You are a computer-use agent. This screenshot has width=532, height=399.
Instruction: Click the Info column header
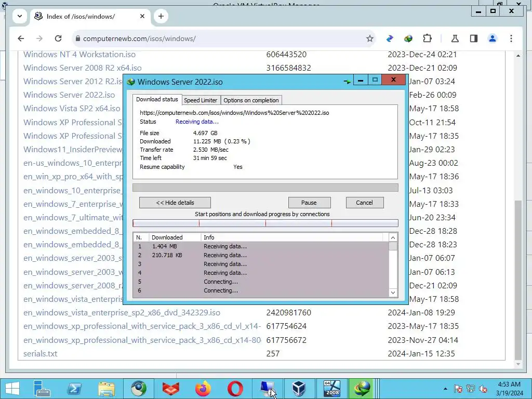[x=292, y=237]
